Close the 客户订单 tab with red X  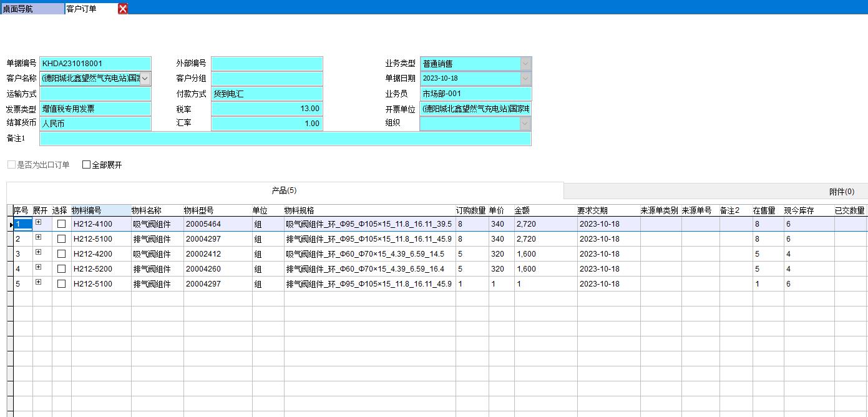[x=123, y=9]
